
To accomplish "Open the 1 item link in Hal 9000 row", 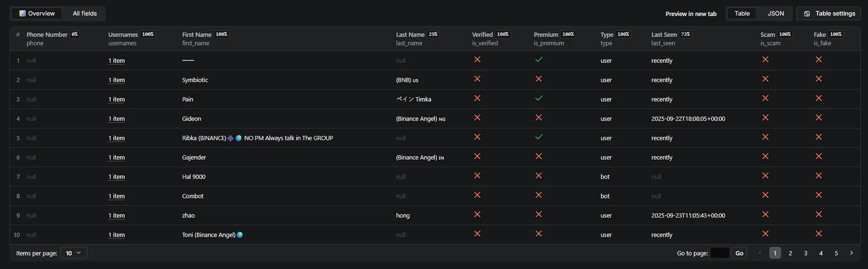I will tap(117, 177).
